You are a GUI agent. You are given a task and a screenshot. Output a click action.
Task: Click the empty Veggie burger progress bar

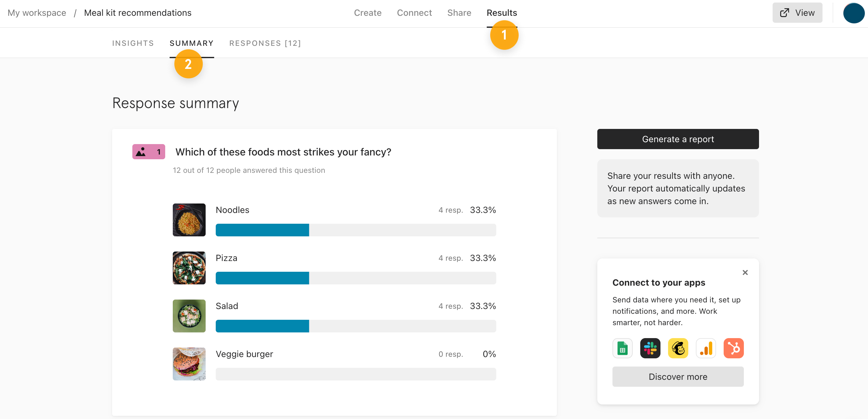click(x=356, y=374)
